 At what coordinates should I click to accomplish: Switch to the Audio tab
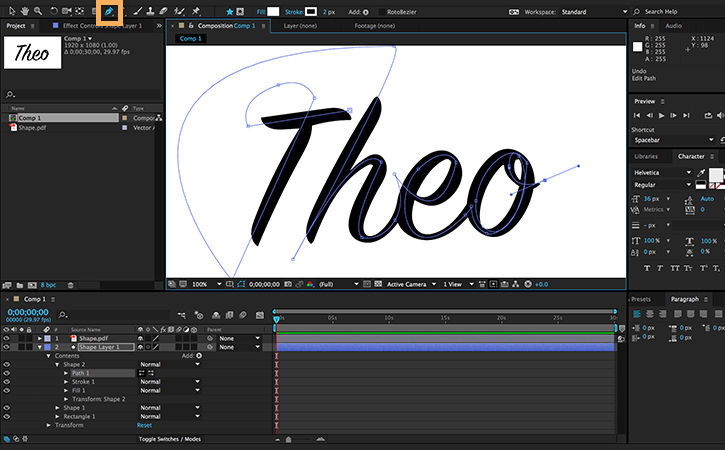[673, 26]
